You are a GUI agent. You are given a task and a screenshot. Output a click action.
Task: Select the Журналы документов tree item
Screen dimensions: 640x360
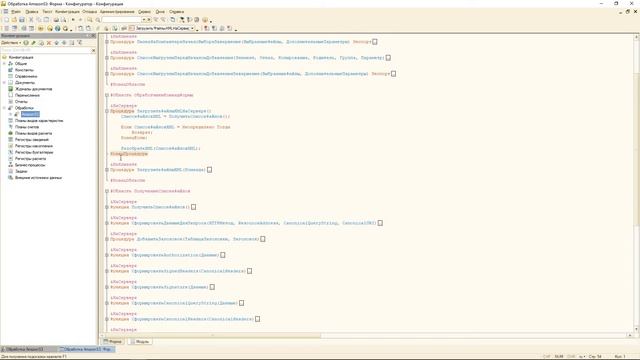pos(33,89)
